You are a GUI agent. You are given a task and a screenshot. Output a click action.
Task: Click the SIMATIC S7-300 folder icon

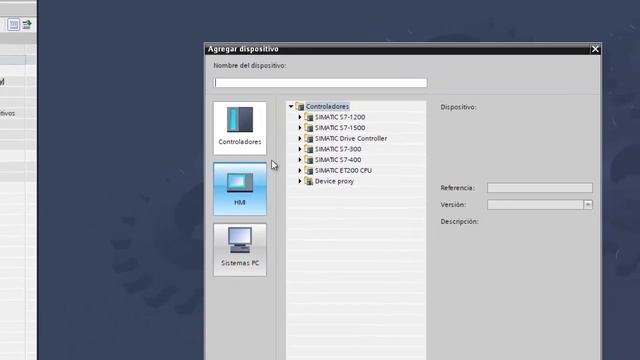click(309, 149)
